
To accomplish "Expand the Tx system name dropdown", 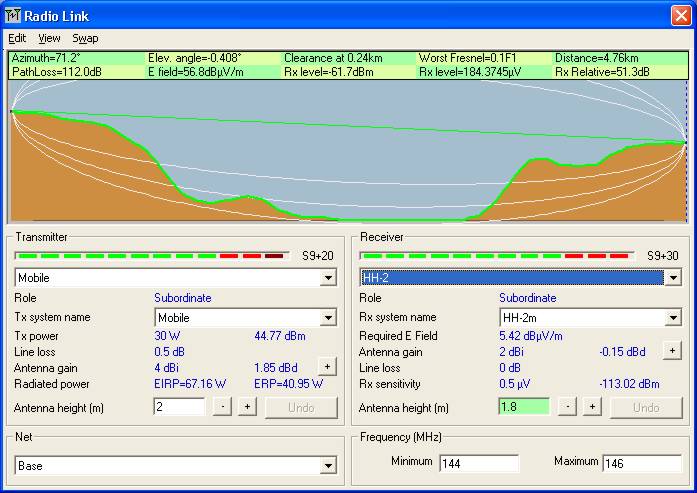I will click(328, 318).
